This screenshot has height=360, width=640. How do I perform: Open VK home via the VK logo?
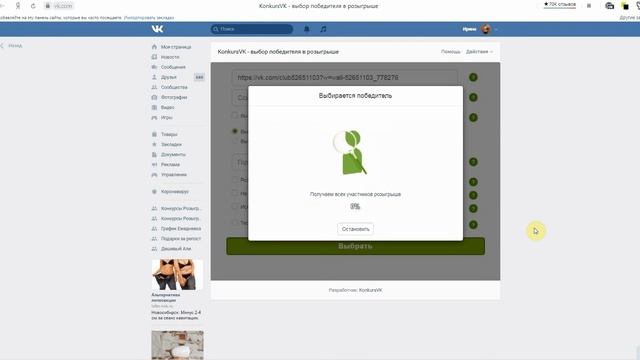coord(157,29)
